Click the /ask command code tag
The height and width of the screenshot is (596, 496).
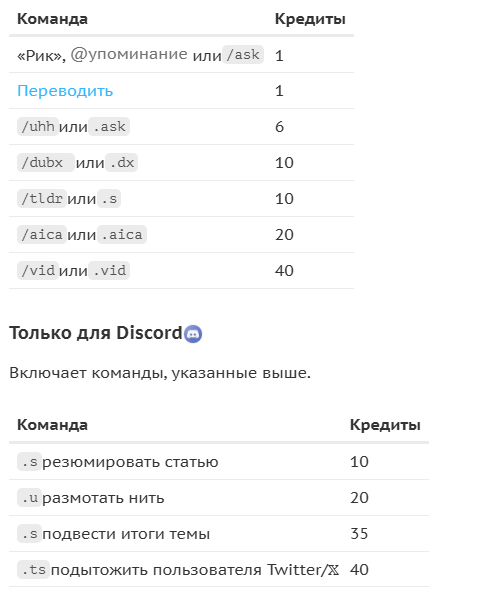243,55
